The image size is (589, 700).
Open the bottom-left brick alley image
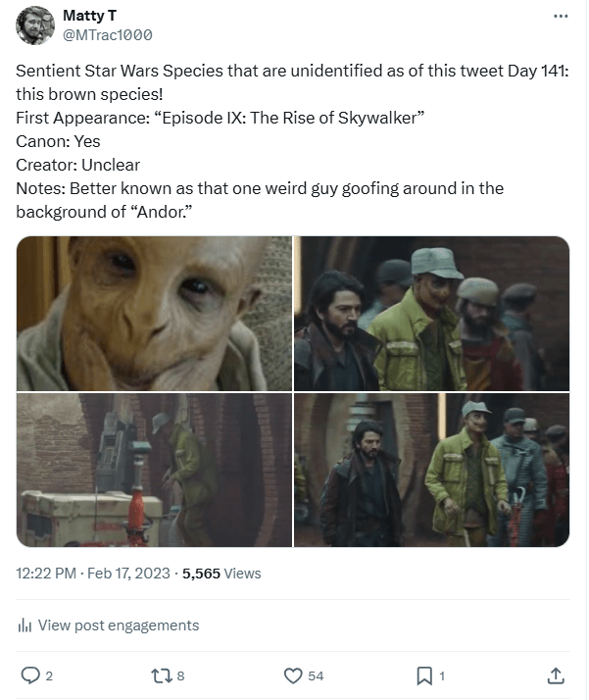tap(155, 470)
